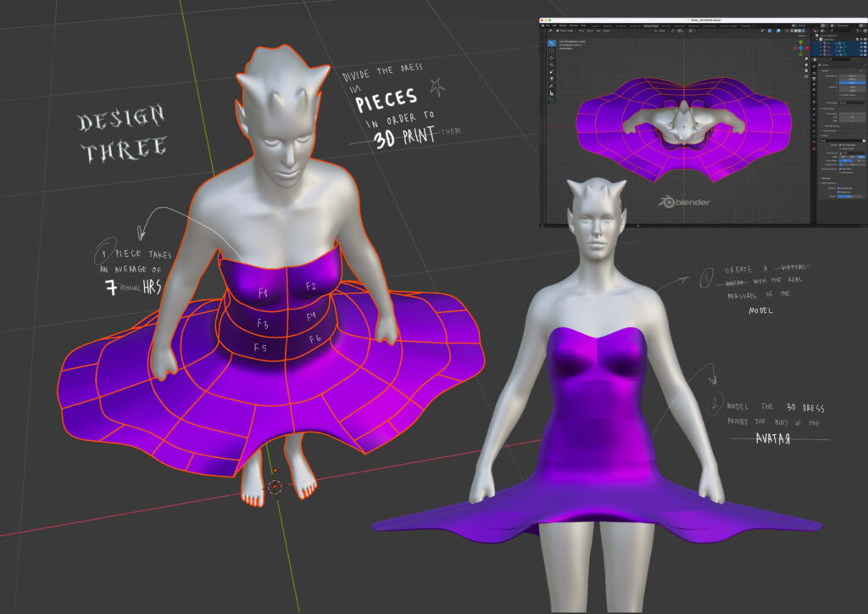Expand the Metadata panel section

pyautogui.click(x=826, y=178)
